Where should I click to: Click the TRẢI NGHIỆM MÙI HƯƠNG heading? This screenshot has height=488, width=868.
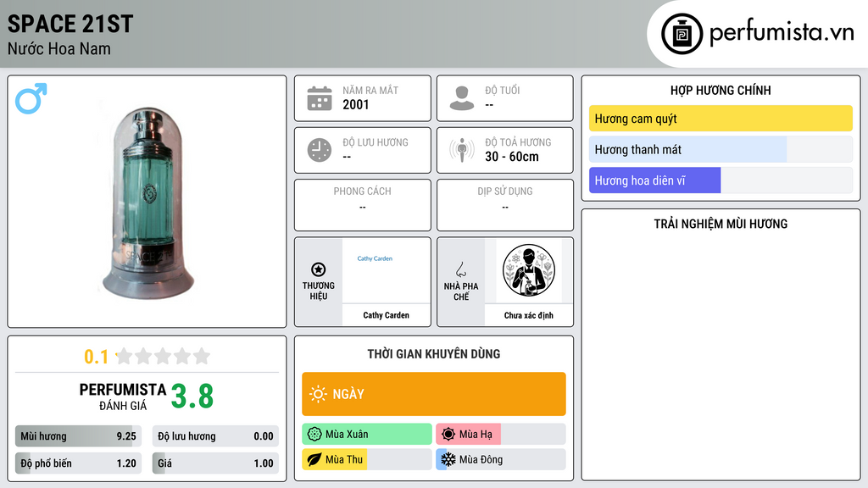pyautogui.click(x=721, y=224)
